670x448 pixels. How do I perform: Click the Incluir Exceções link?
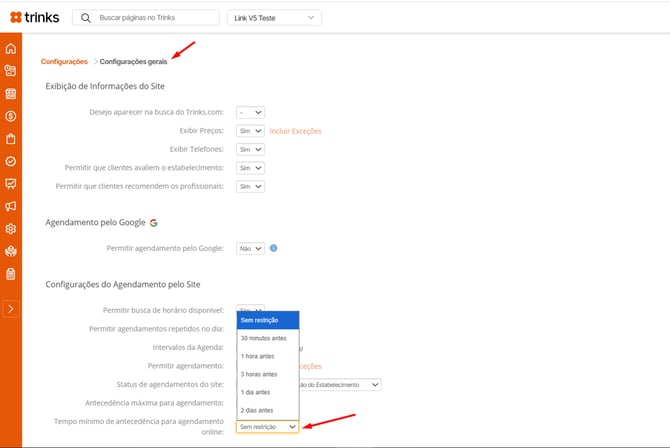pyautogui.click(x=296, y=131)
